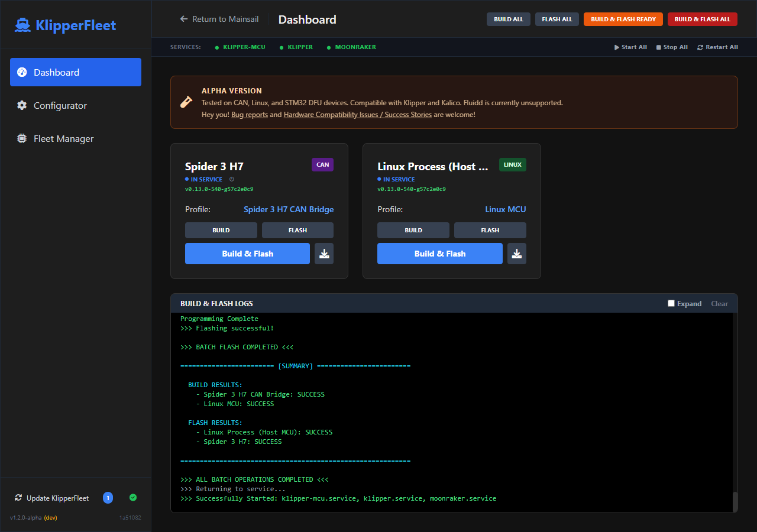The width and height of the screenshot is (757, 532).
Task: Clear the build & flash logs
Action: (x=720, y=303)
